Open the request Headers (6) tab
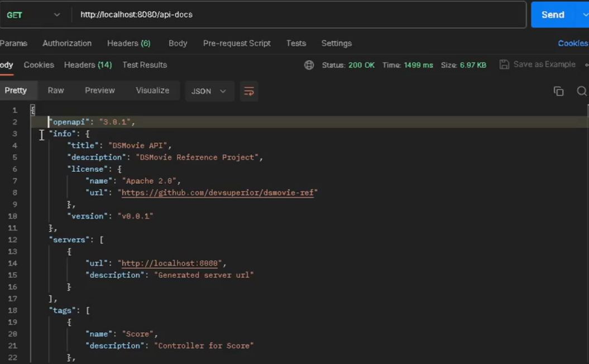This screenshot has width=589, height=364. tap(129, 44)
